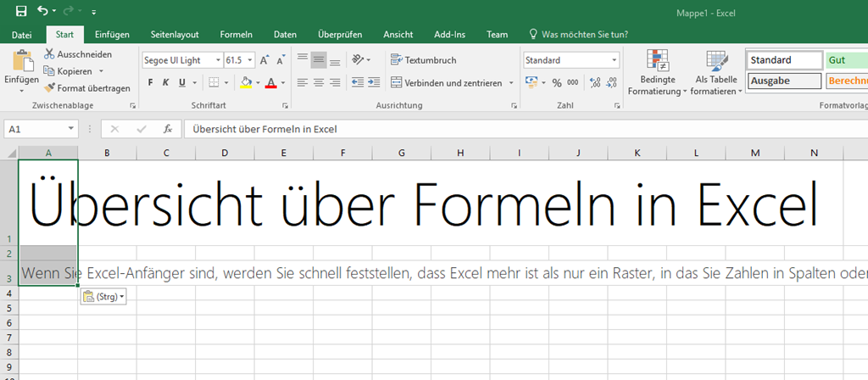The width and height of the screenshot is (868, 380).
Task: Toggle bold formatting (F)
Action: (x=150, y=82)
